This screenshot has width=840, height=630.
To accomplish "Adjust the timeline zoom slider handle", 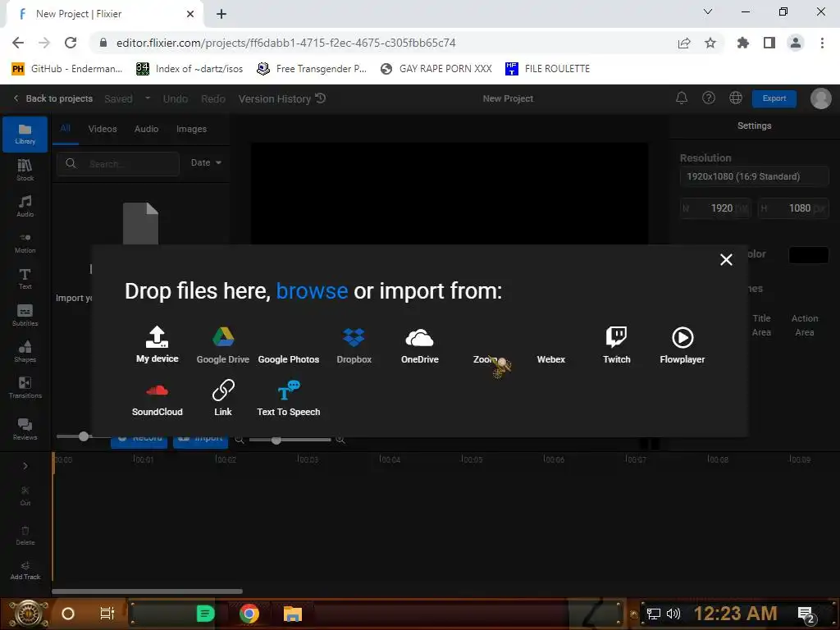I will click(276, 440).
